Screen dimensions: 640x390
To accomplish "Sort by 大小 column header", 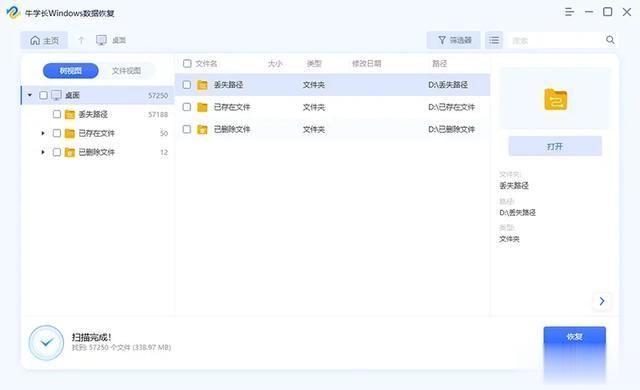I will (x=275, y=64).
